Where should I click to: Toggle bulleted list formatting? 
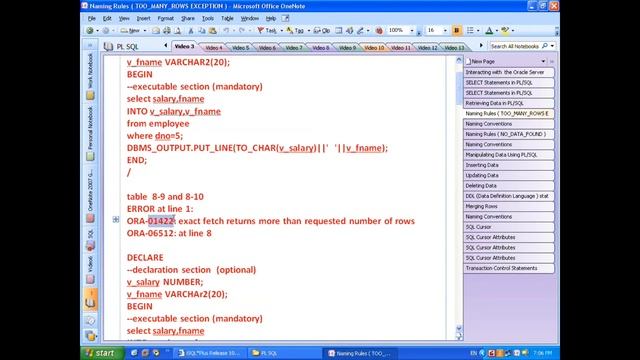470,31
